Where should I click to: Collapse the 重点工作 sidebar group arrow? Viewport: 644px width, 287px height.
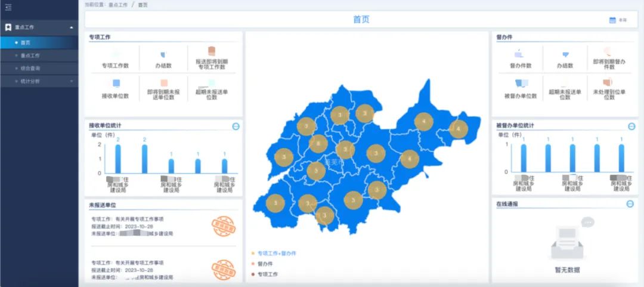click(71, 27)
